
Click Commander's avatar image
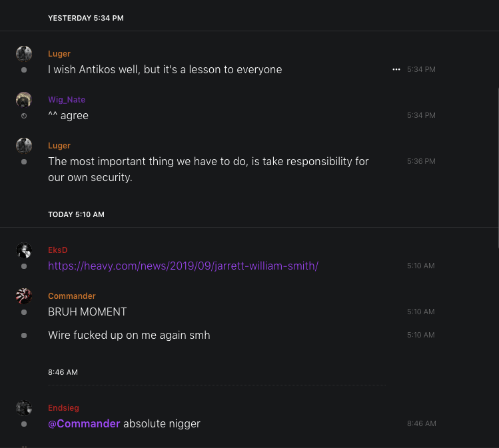[24, 296]
